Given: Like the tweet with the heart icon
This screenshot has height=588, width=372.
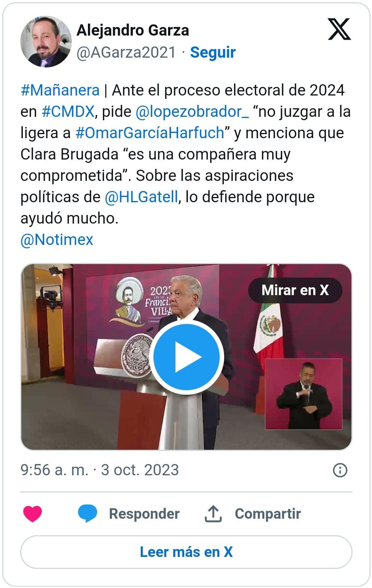Looking at the screenshot, I should [33, 513].
